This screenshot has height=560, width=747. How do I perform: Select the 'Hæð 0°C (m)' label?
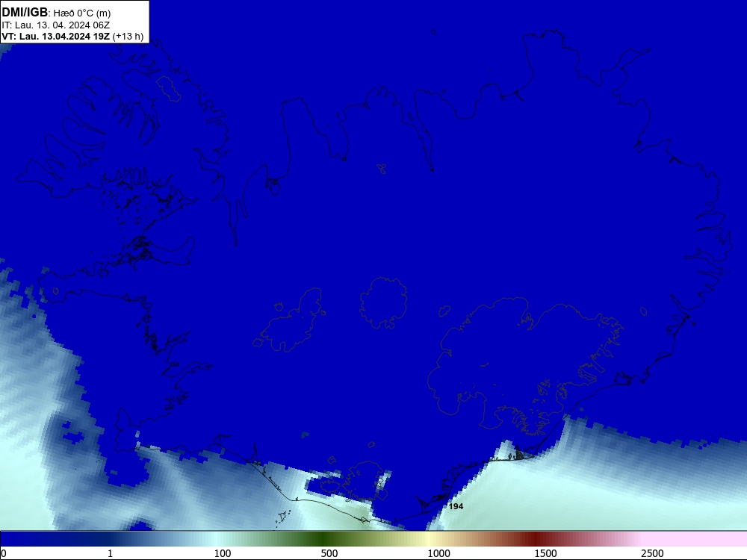(81, 13)
